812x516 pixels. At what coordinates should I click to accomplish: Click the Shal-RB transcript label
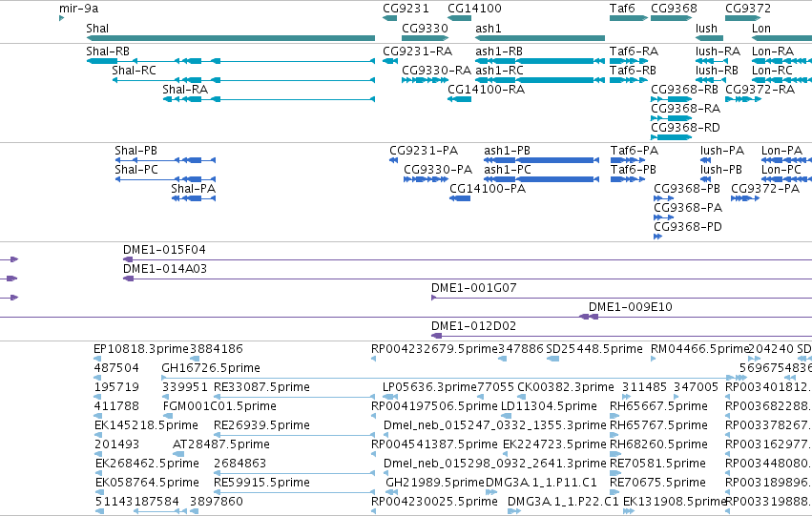(108, 52)
